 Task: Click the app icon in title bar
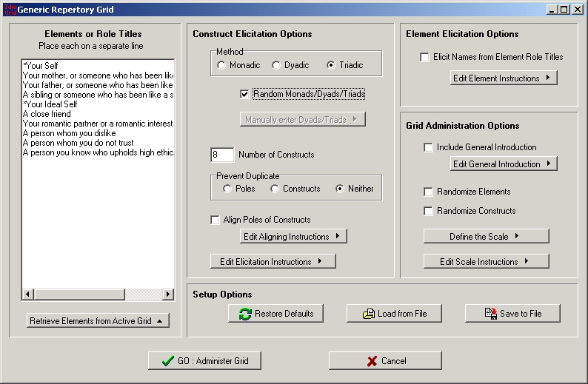coord(8,9)
